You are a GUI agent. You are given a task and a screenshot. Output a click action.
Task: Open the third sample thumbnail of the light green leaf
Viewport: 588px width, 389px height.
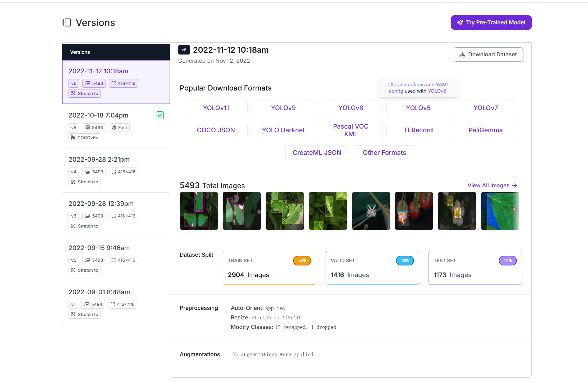click(285, 211)
